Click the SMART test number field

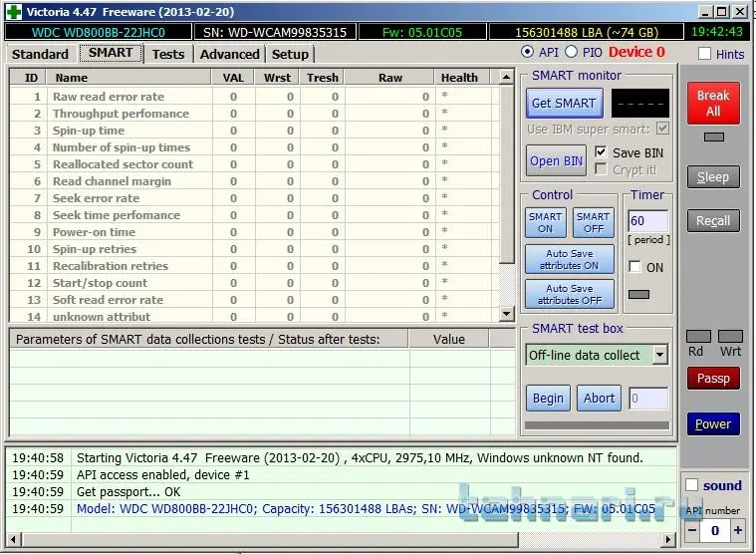(x=648, y=399)
